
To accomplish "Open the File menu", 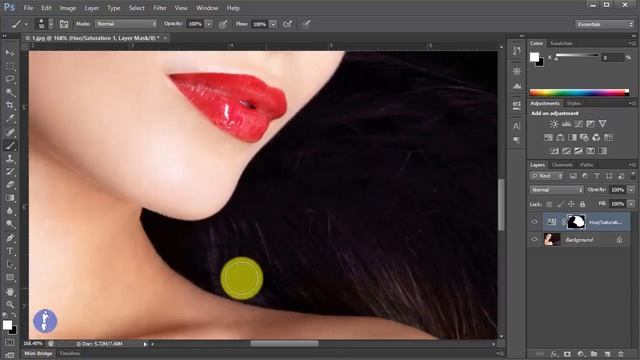I will 28,8.
